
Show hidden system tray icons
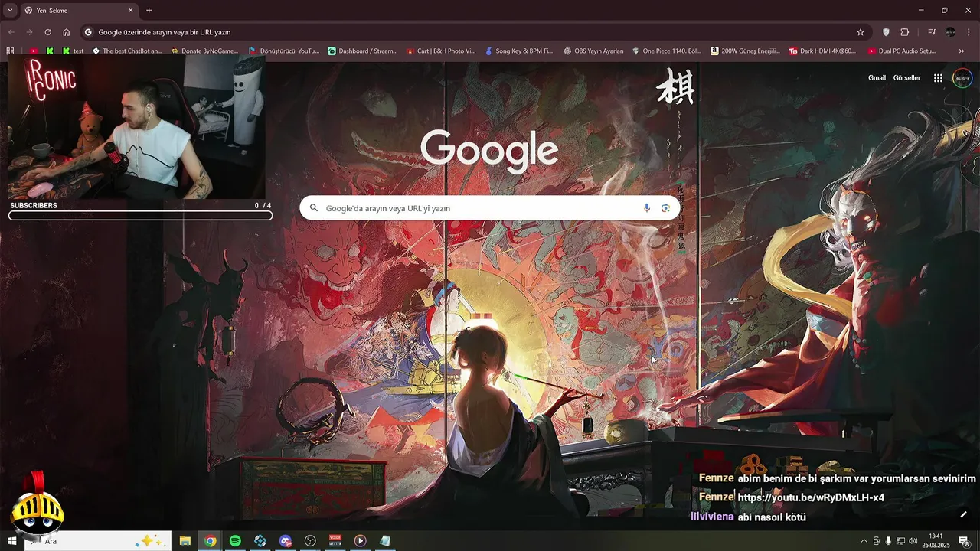click(x=864, y=541)
